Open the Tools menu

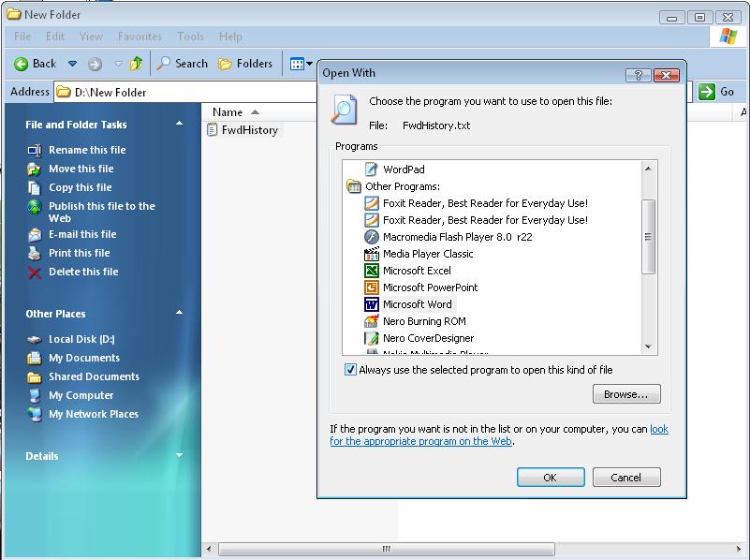point(190,37)
